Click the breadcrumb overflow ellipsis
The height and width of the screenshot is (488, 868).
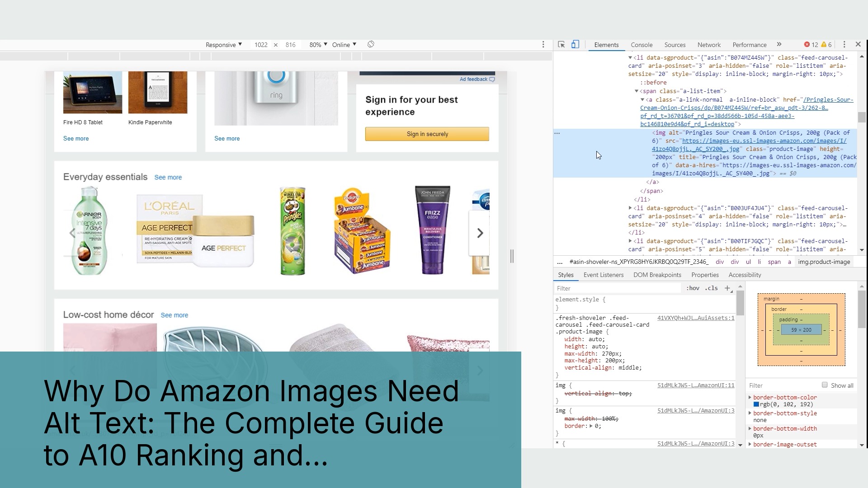560,262
